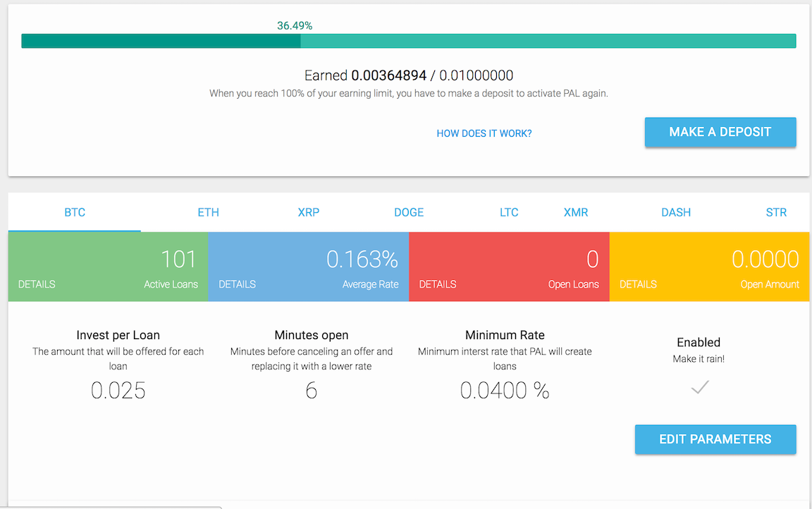Select the XRP currency tab
This screenshot has height=509, width=812.
click(309, 212)
